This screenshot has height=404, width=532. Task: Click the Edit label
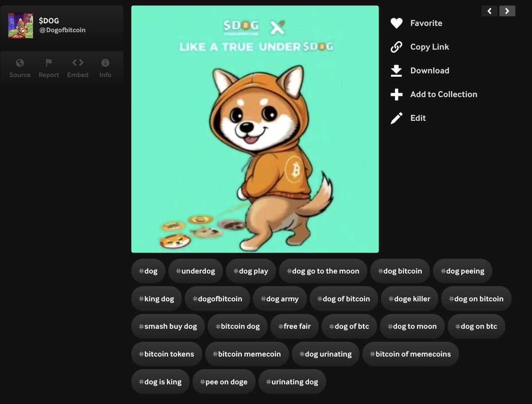point(418,118)
